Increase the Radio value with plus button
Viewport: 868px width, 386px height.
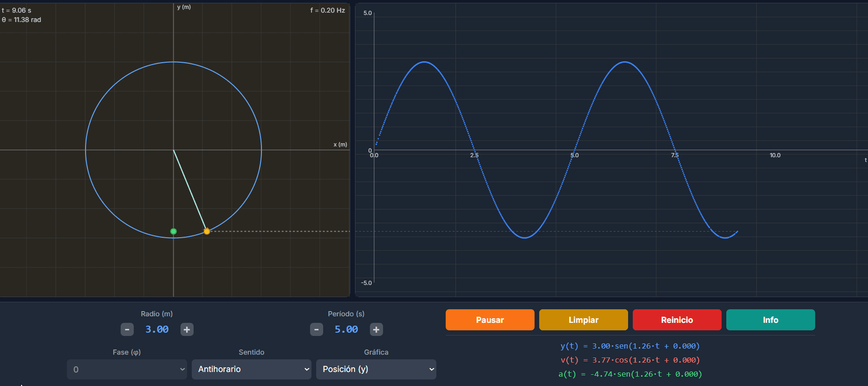[x=187, y=329]
